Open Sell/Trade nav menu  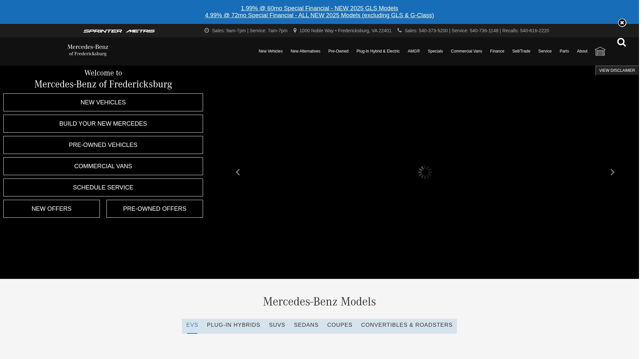click(x=521, y=51)
